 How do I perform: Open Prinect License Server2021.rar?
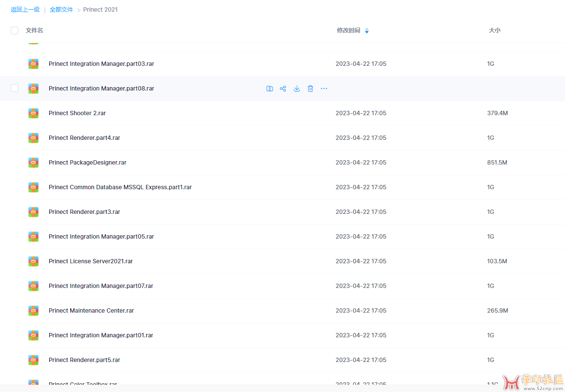91,261
